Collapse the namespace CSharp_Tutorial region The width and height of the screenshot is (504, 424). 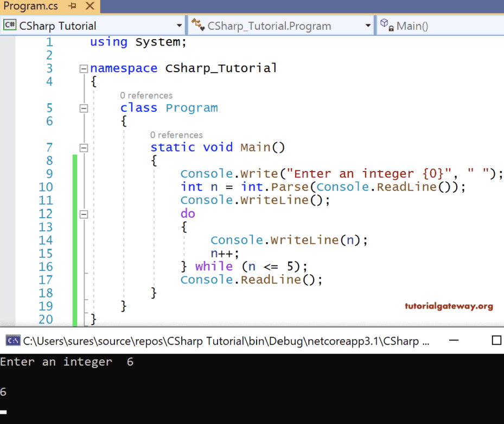click(x=83, y=68)
